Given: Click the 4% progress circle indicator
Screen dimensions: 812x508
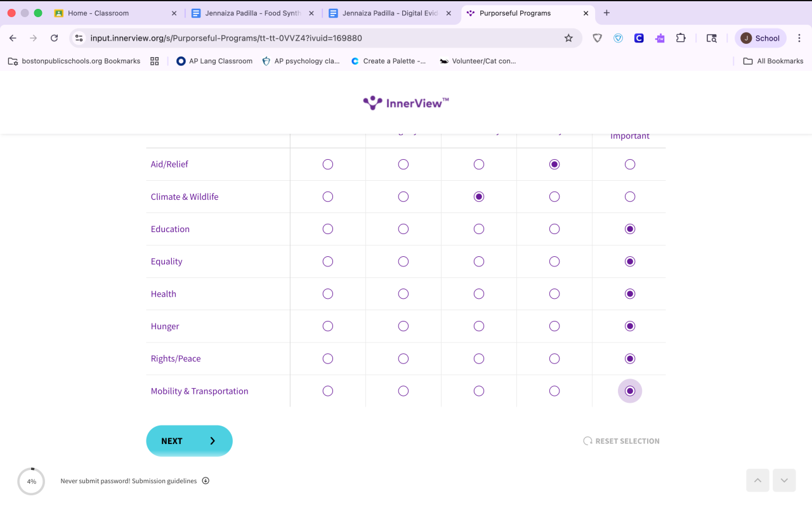Looking at the screenshot, I should coord(31,481).
